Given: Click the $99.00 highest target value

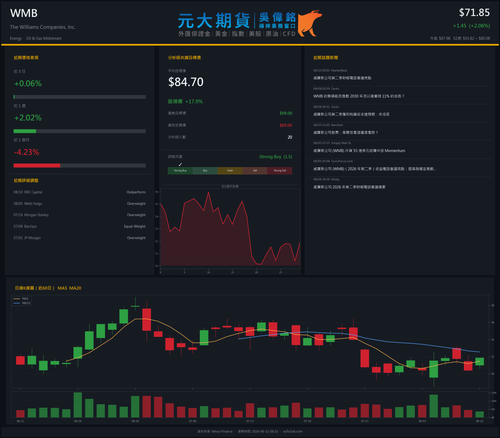Looking at the screenshot, I should (x=286, y=113).
